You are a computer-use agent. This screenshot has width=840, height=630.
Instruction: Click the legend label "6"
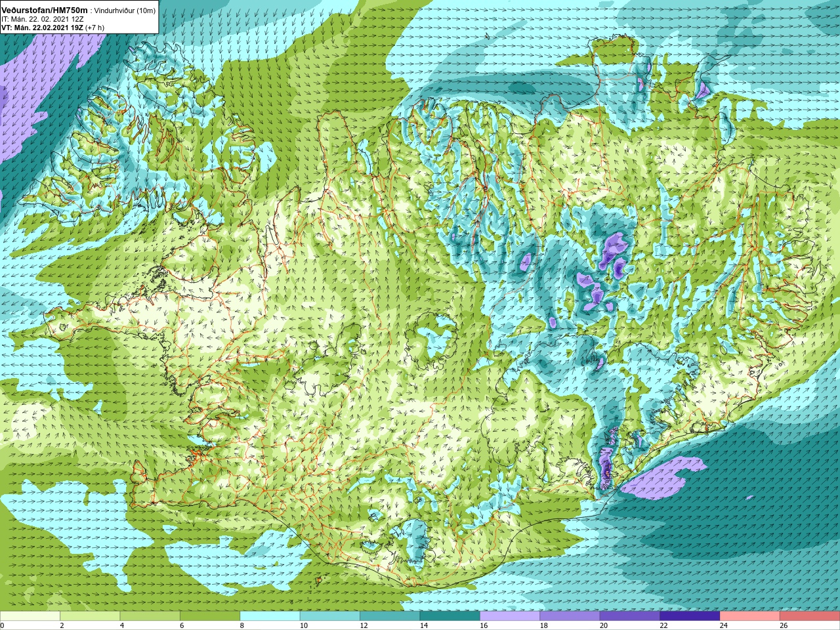(x=182, y=626)
